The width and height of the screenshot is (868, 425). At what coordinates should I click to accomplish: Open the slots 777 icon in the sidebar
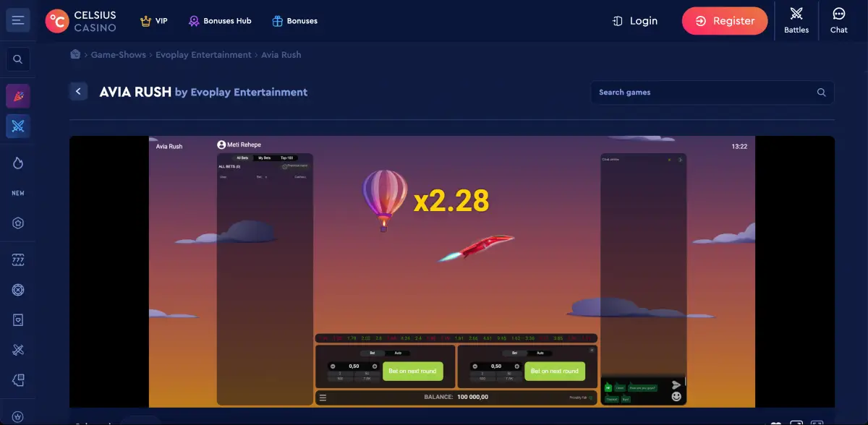click(18, 259)
